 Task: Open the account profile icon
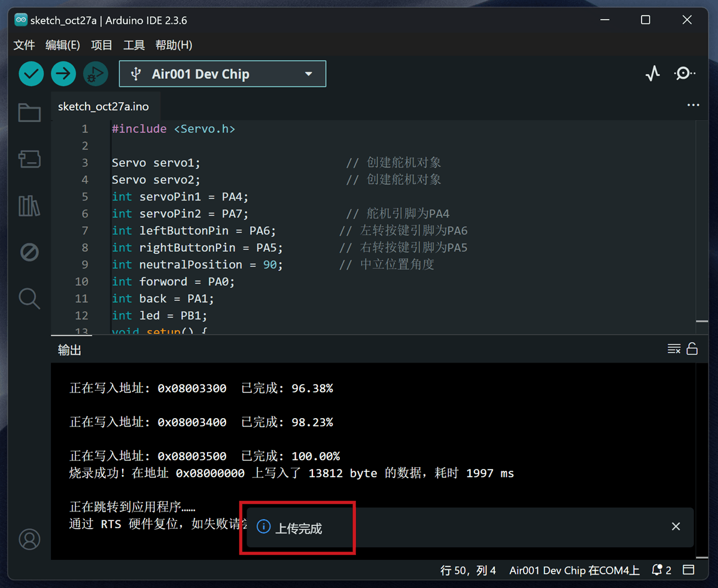(29, 539)
